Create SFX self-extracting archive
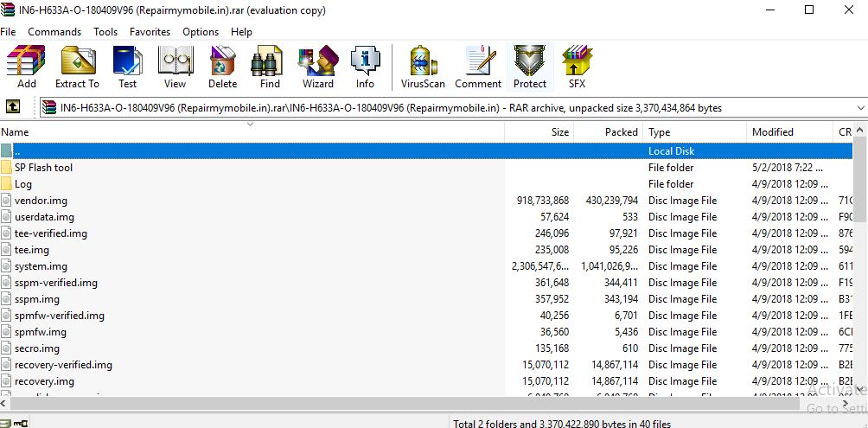868x428 pixels. [x=577, y=67]
